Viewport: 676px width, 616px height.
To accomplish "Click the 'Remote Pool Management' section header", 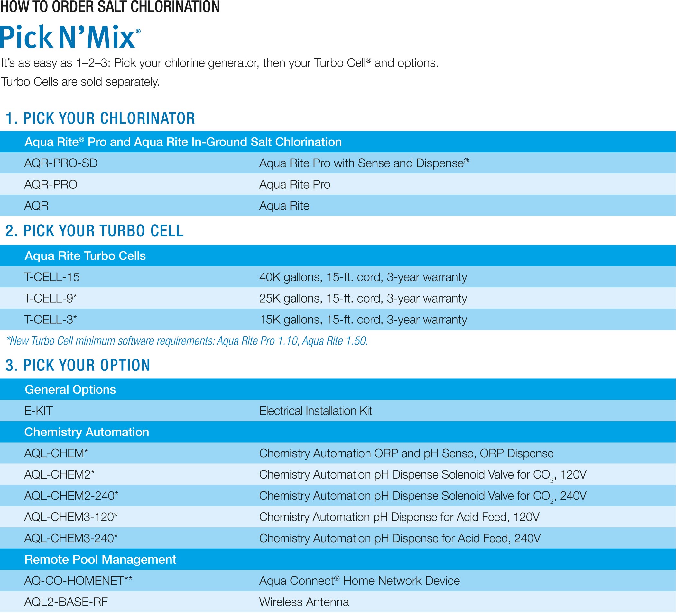I will 100,559.
